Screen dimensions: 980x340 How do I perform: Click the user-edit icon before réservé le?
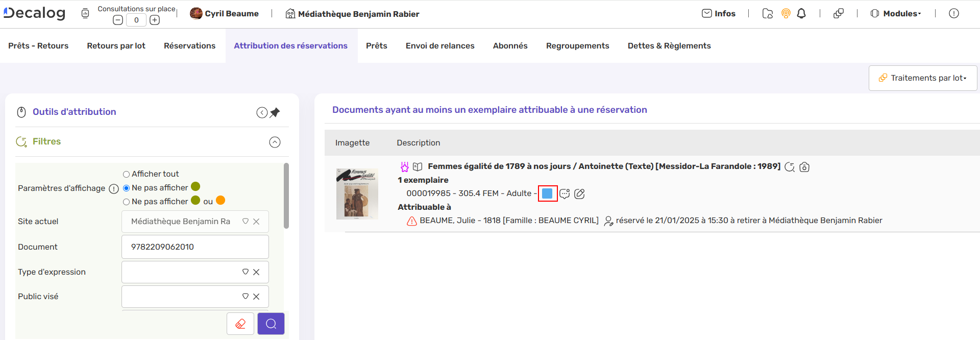click(x=608, y=221)
